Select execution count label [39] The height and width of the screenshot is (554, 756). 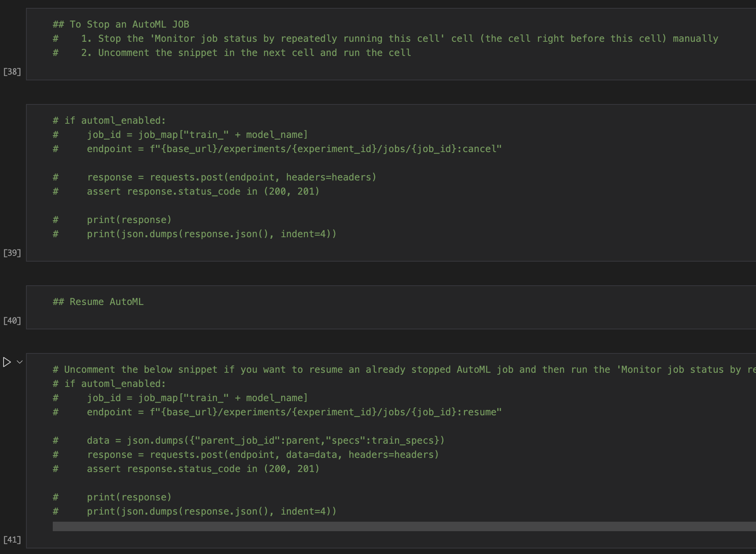click(x=12, y=253)
